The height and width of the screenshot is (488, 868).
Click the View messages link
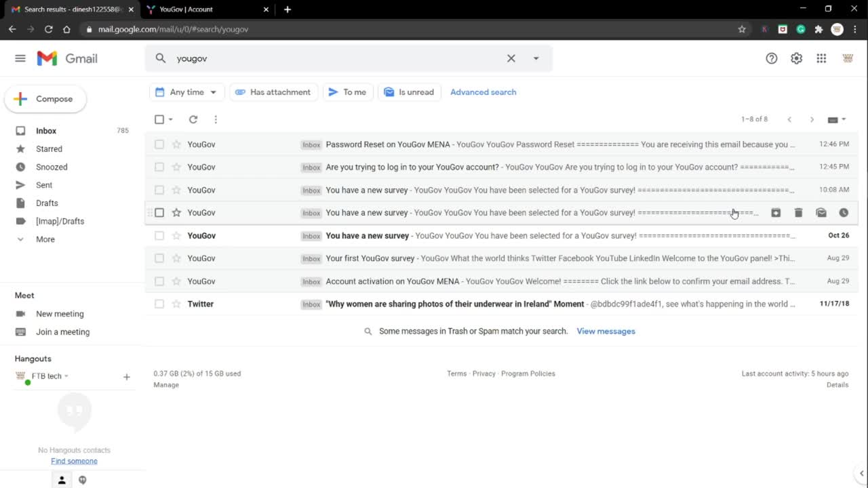606,331
